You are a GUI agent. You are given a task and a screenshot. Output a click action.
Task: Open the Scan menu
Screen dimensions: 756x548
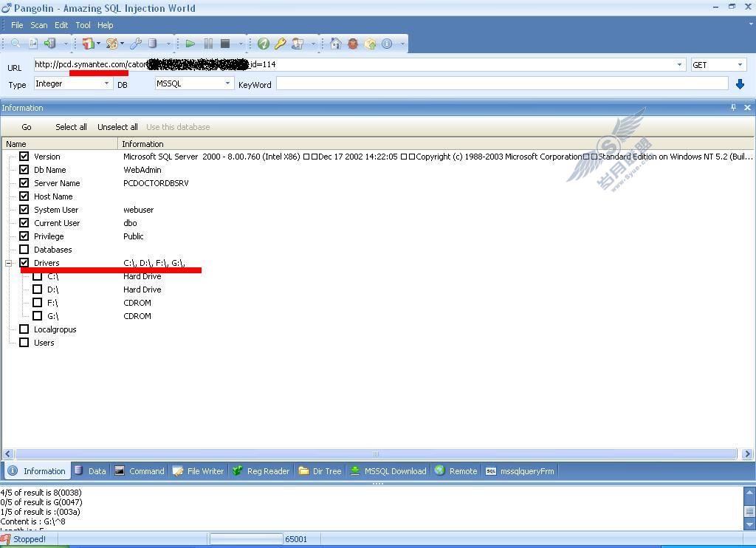(x=39, y=25)
